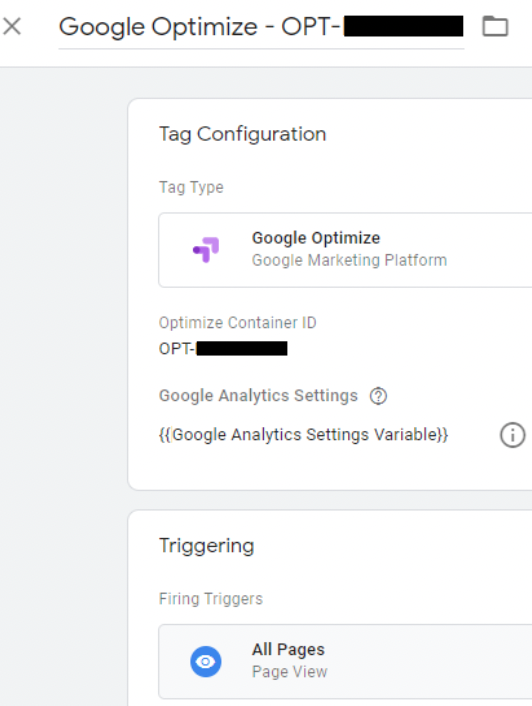Click the Optimize Container ID label
The width and height of the screenshot is (532, 706).
238,323
